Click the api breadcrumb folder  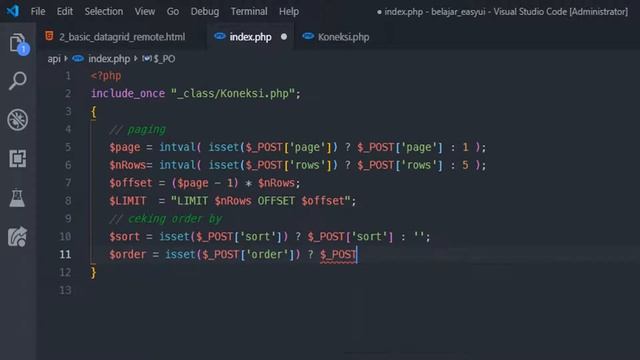tap(54, 59)
